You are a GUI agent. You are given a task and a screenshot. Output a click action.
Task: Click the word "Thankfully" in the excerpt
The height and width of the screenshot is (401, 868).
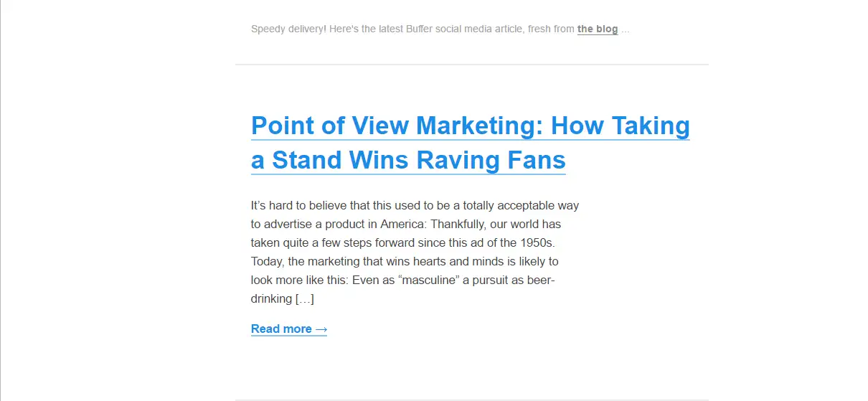[459, 224]
